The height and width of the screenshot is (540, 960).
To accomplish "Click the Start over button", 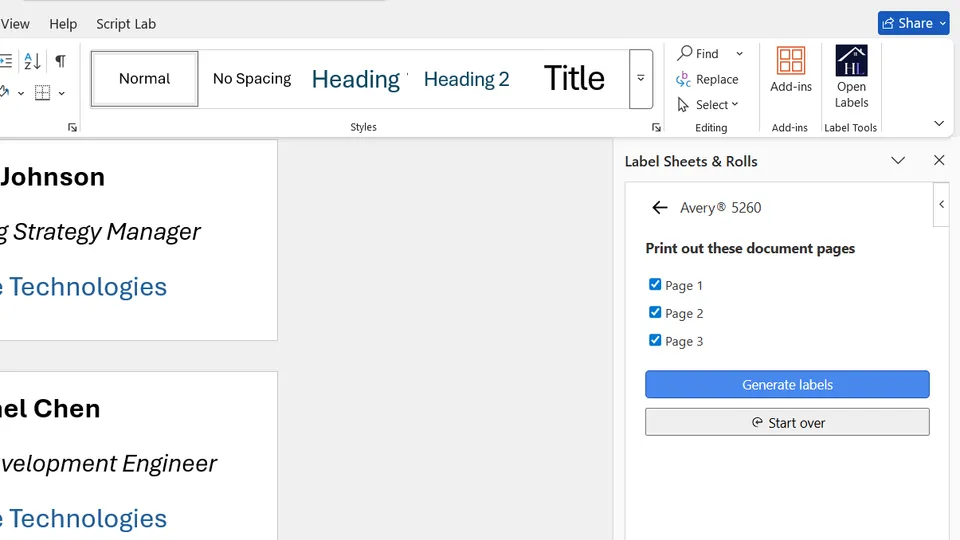I will click(x=787, y=422).
